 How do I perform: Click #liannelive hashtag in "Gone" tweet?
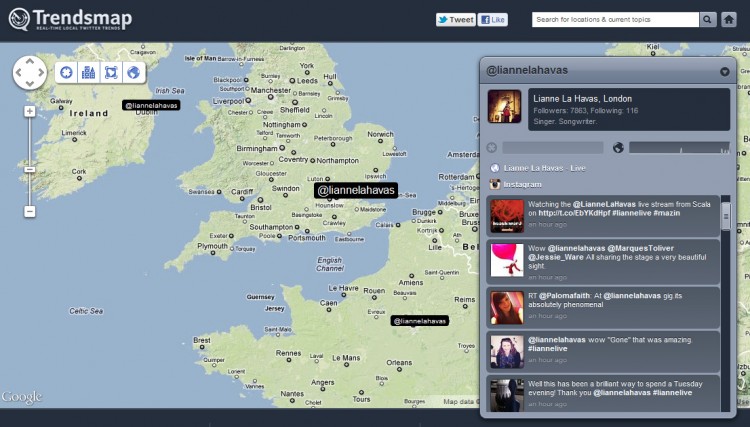[548, 349]
